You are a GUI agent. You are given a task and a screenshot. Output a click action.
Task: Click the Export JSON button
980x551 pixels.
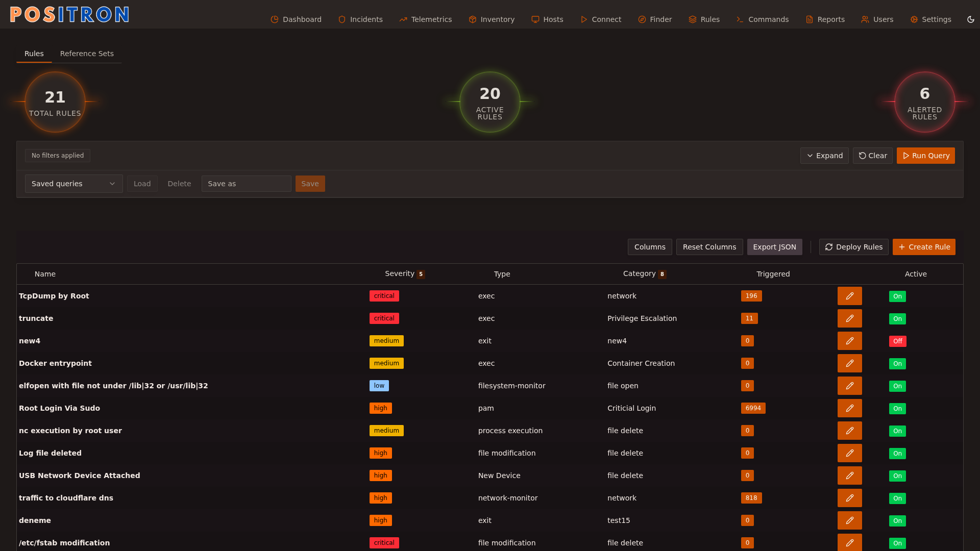point(774,247)
